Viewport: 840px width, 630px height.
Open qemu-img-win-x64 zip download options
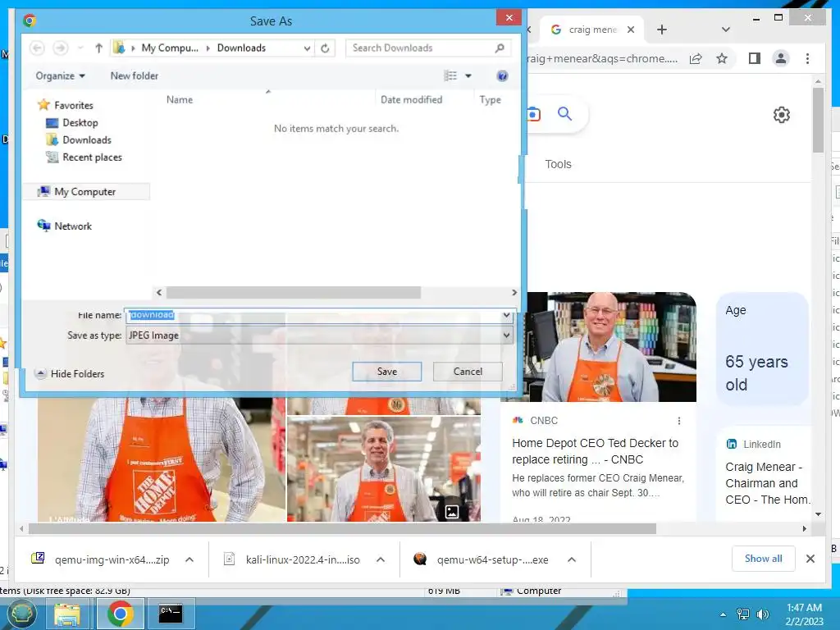tap(189, 559)
